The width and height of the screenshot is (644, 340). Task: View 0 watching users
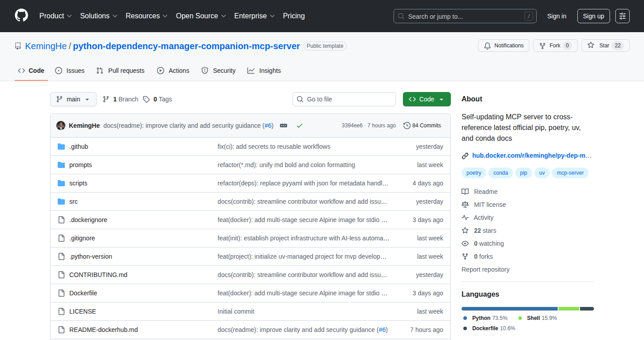click(x=483, y=243)
